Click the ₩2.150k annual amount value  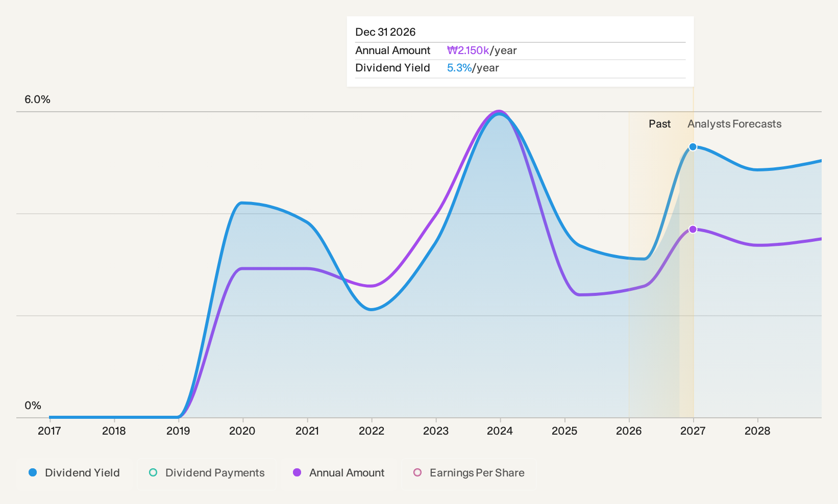click(468, 51)
